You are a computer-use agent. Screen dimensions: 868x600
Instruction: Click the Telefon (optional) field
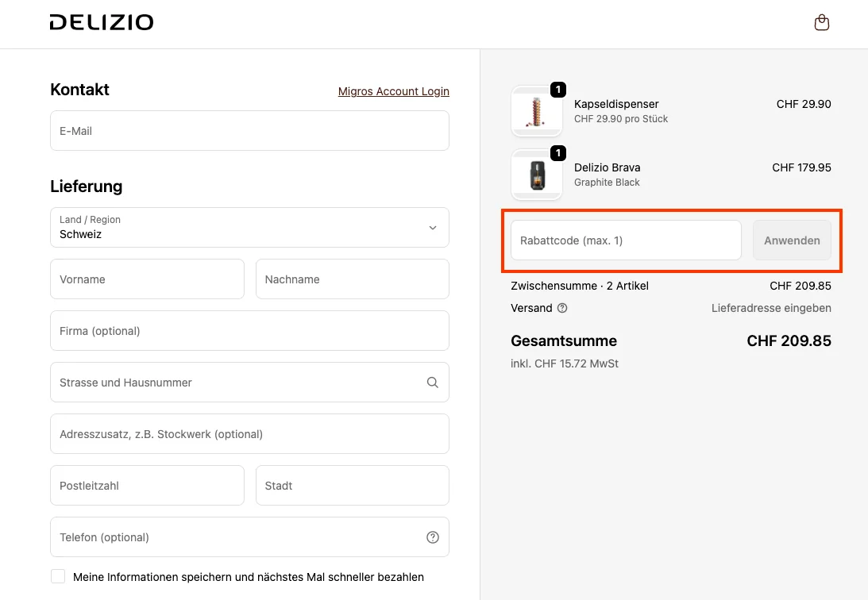click(234, 537)
